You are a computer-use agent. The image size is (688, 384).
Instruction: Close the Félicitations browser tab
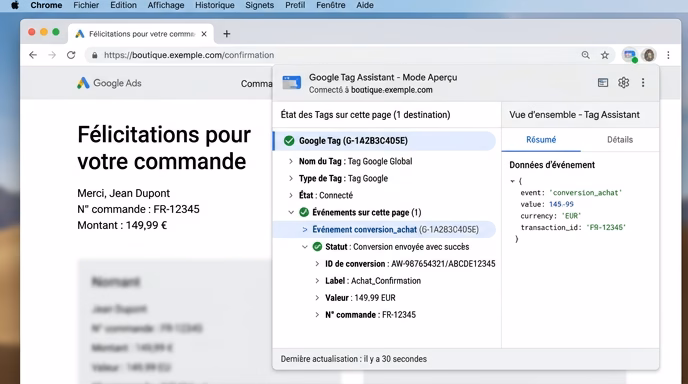click(x=204, y=34)
